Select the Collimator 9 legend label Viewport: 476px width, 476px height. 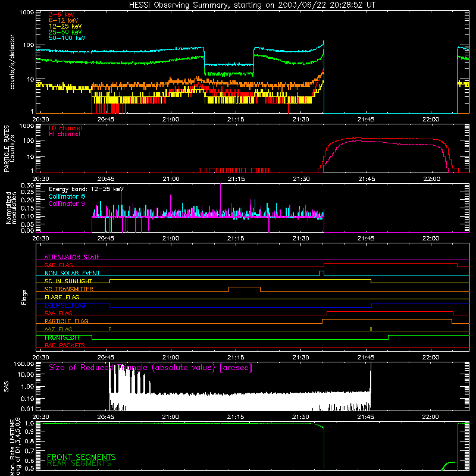(x=67, y=203)
